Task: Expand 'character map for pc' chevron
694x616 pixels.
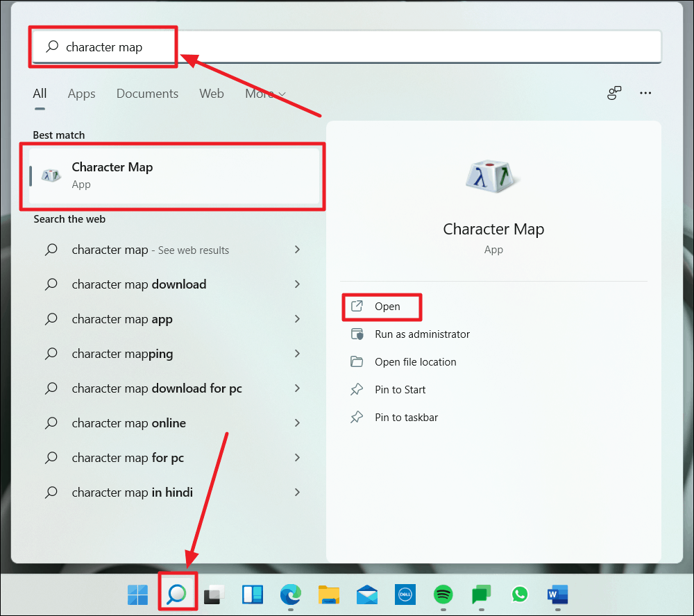Action: pyautogui.click(x=297, y=458)
